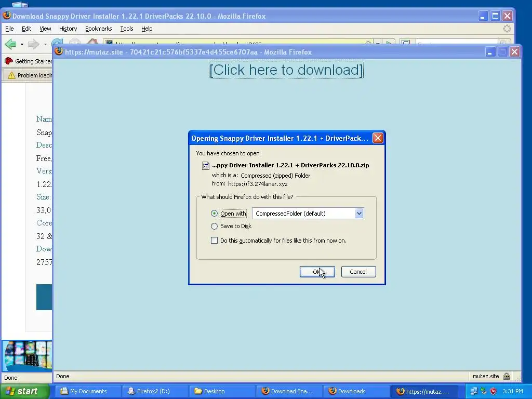
Task: Click the padlock security icon in status bar
Action: point(507,376)
